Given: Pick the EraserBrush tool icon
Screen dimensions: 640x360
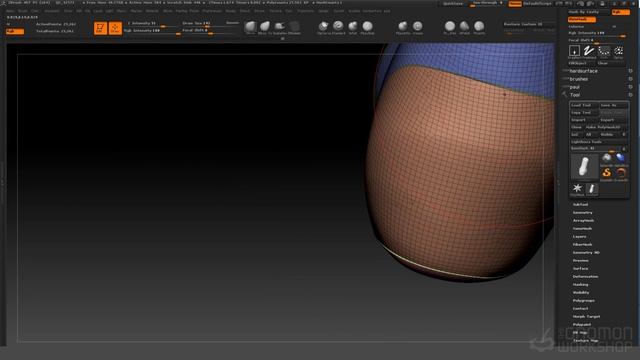Looking at the screenshot, I should (620, 173).
